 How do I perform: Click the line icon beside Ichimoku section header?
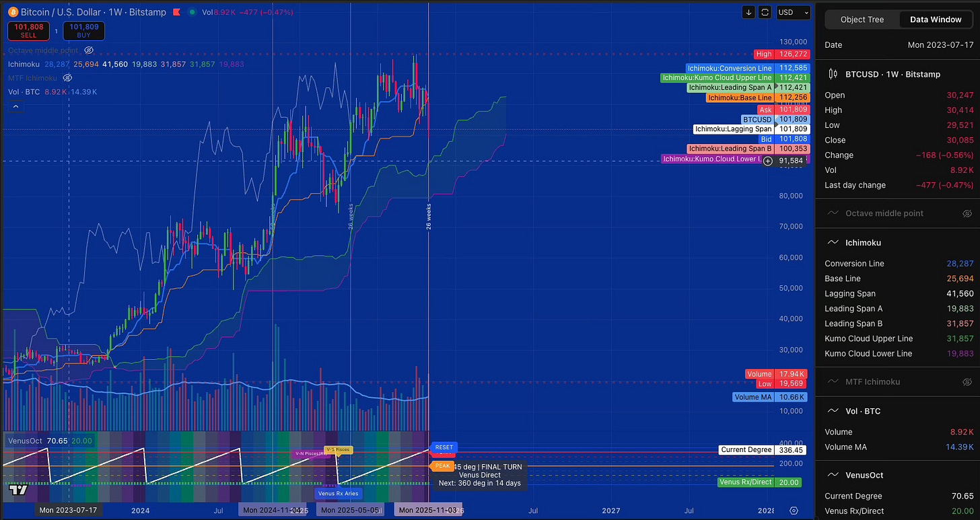point(833,242)
